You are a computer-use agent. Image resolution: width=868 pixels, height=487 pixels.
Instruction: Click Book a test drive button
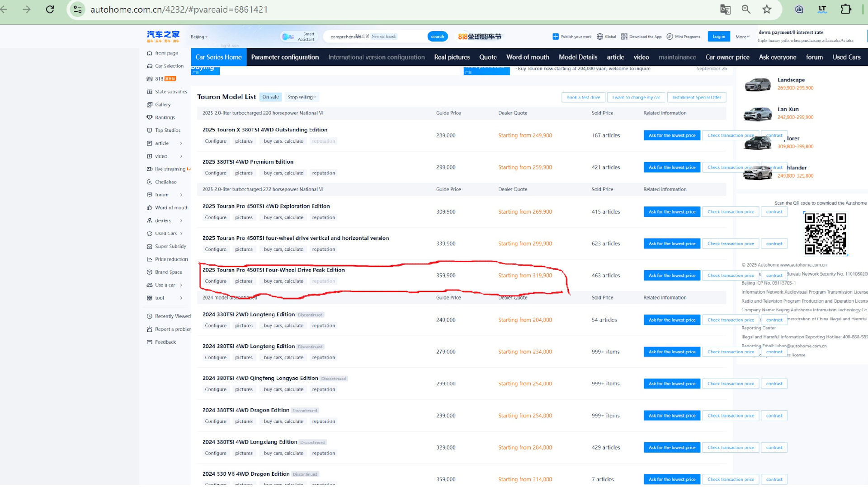583,97
